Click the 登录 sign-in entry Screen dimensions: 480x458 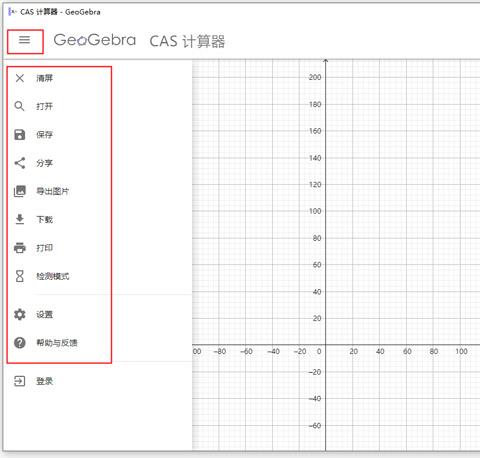44,381
